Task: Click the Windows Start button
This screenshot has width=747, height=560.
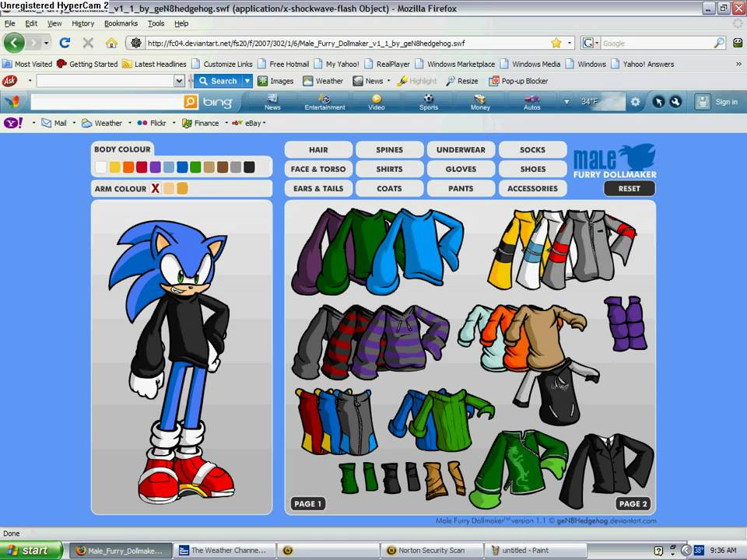Action: point(30,551)
